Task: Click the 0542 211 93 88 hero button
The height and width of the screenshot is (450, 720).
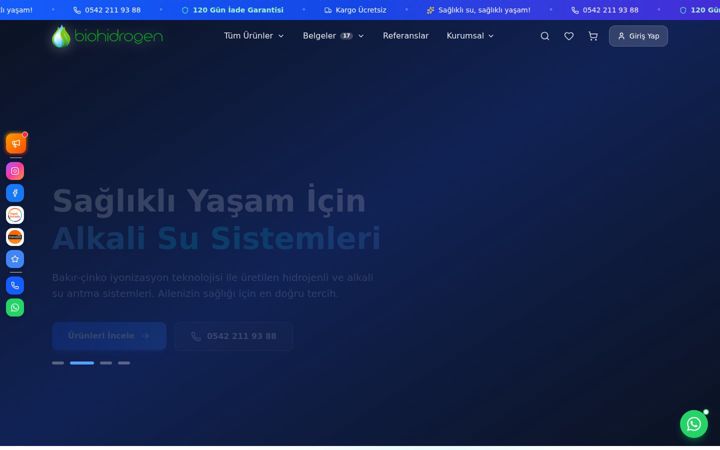Action: [233, 336]
